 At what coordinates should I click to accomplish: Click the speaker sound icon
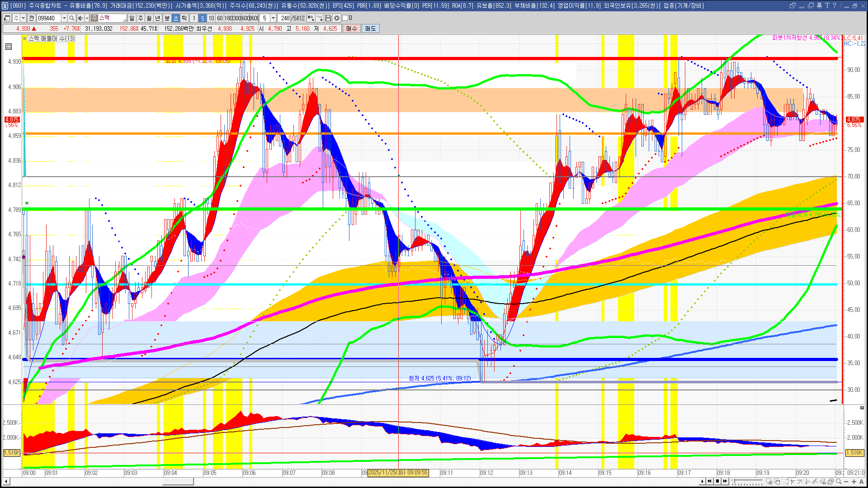80,18
